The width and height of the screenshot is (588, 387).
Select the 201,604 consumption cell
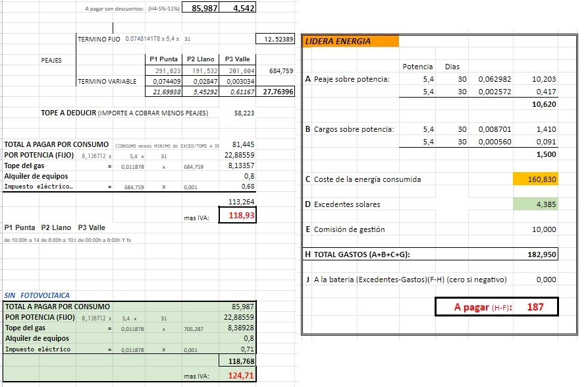coord(238,71)
